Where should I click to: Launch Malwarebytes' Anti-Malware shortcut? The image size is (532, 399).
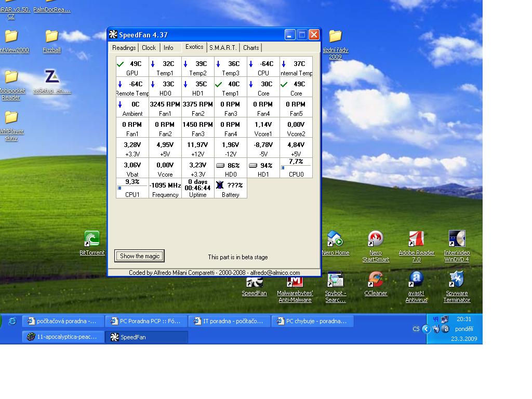pos(295,281)
